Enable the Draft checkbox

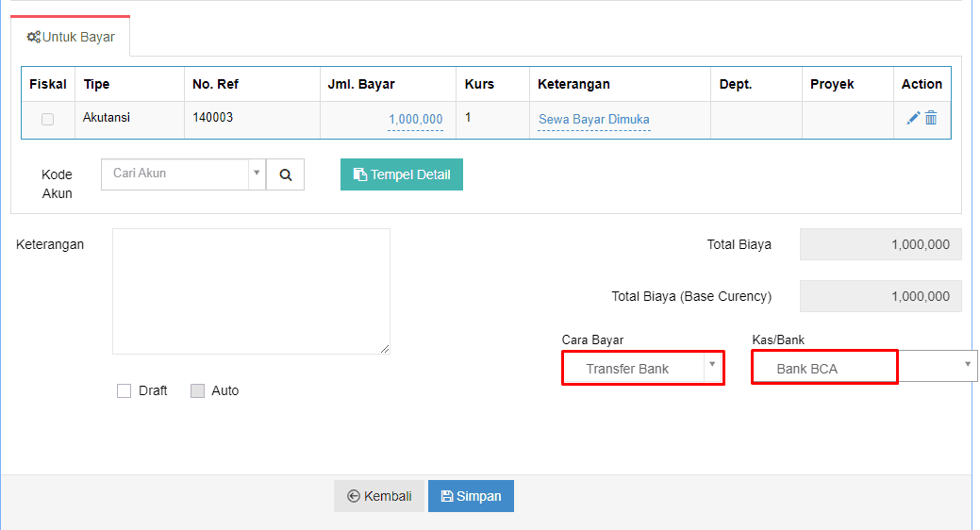tap(124, 390)
